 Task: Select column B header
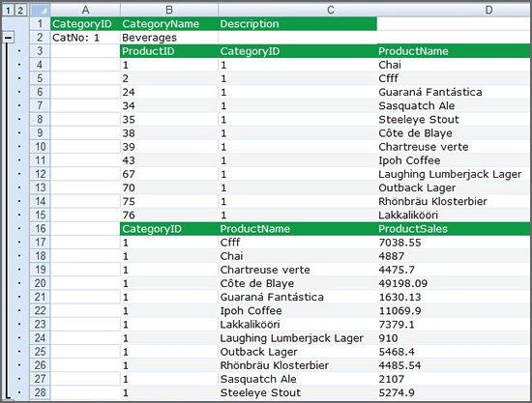169,10
